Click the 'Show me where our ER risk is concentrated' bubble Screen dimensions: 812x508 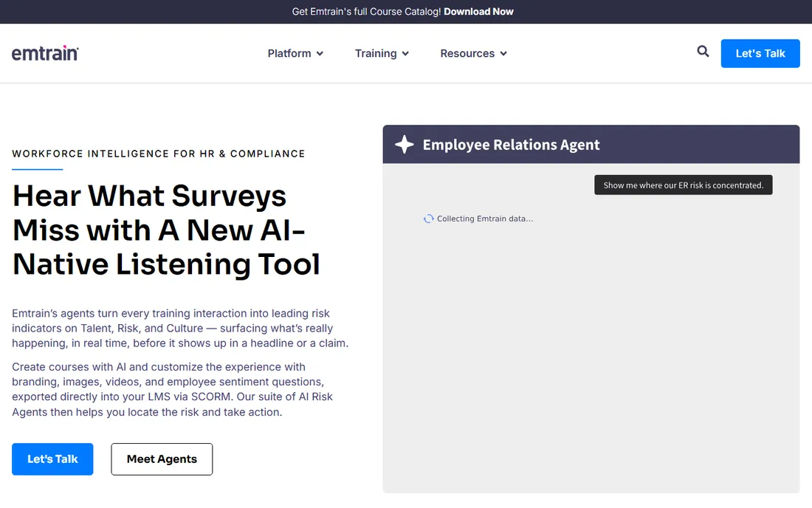683,185
